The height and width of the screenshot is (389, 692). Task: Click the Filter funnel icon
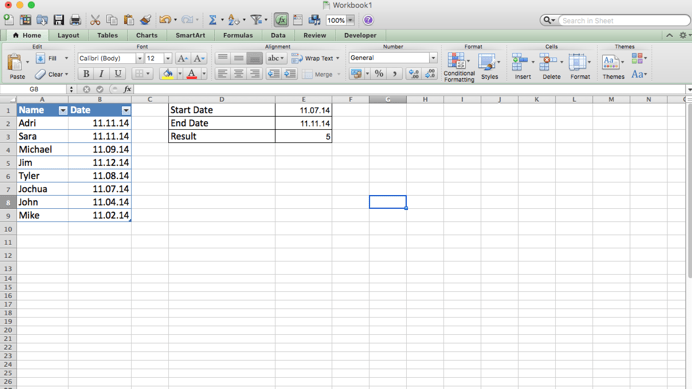coord(256,20)
